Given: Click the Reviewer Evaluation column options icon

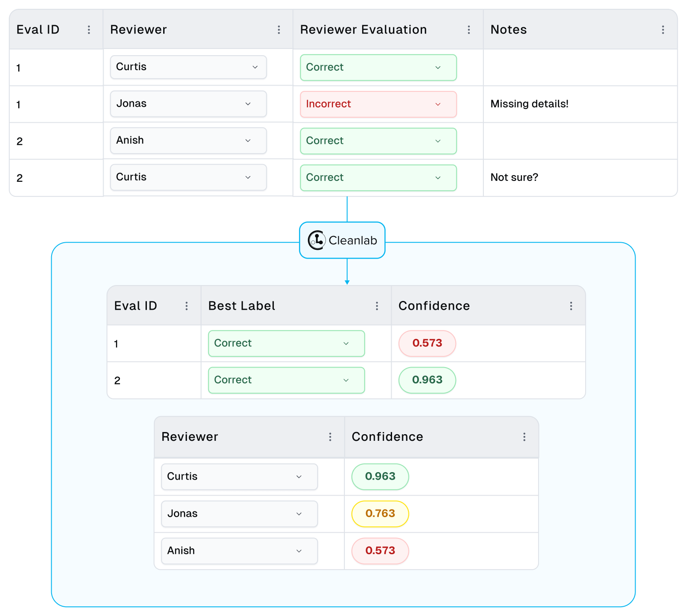Looking at the screenshot, I should [469, 30].
